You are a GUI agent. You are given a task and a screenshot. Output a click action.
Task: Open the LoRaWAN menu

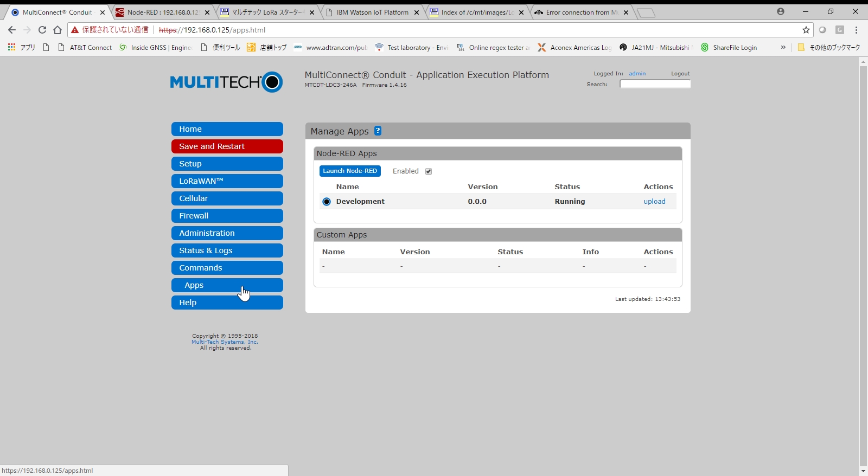click(227, 181)
